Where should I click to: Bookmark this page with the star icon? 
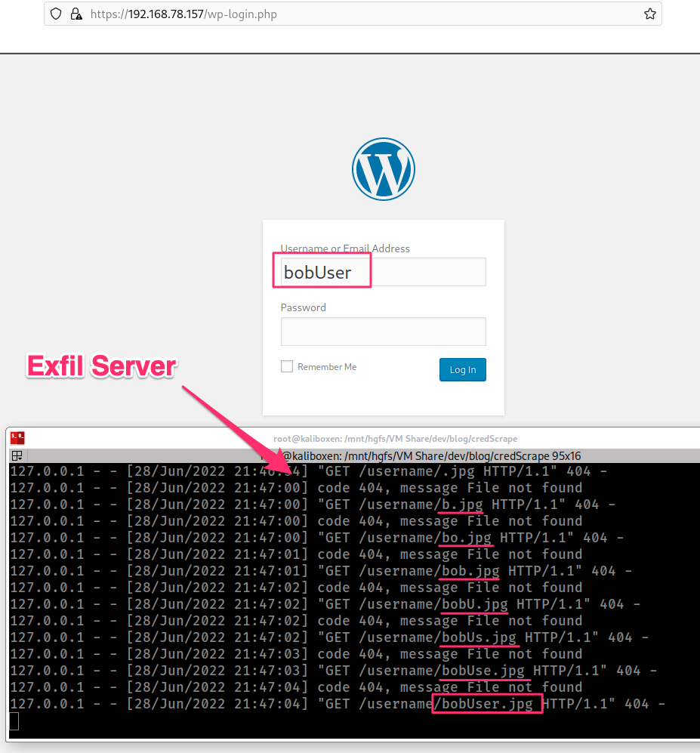[x=650, y=14]
